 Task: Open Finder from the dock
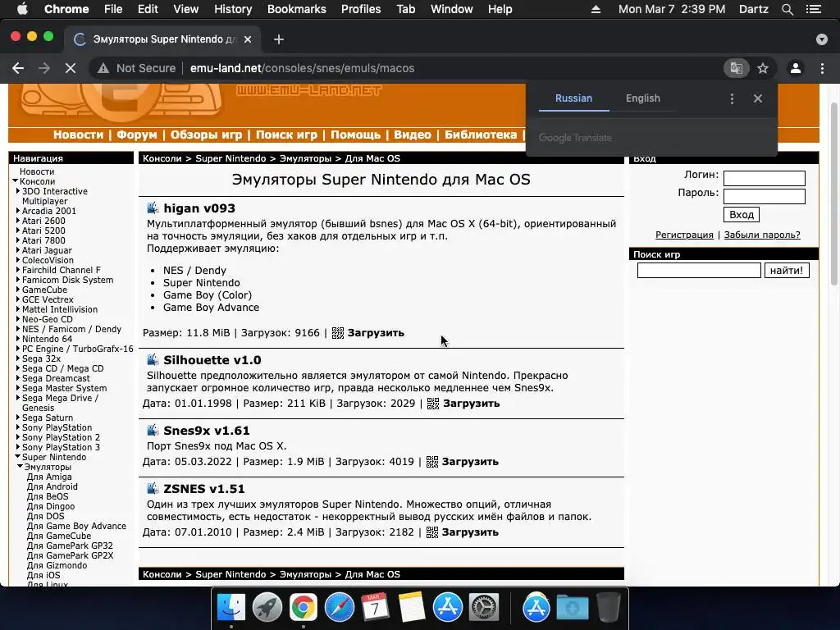[x=231, y=608]
